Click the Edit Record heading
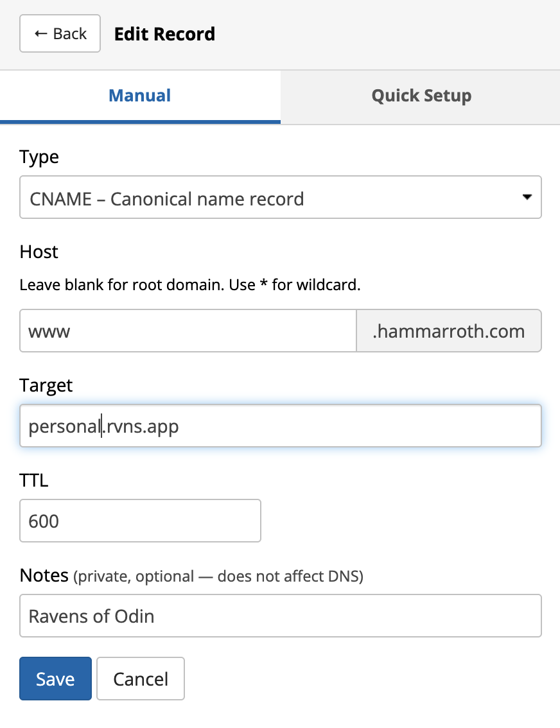 click(164, 34)
